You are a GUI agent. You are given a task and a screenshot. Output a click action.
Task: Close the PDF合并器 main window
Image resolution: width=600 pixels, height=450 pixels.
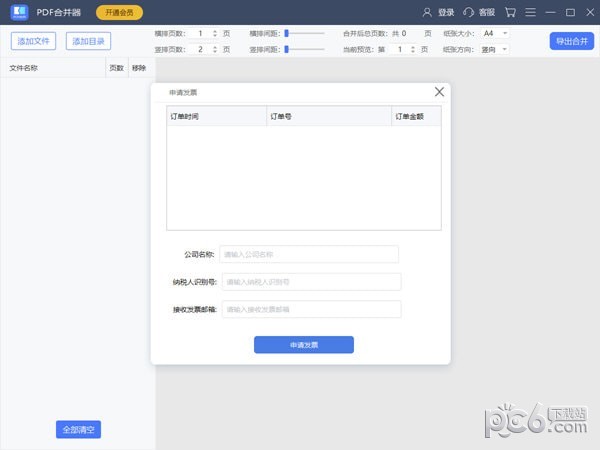590,13
